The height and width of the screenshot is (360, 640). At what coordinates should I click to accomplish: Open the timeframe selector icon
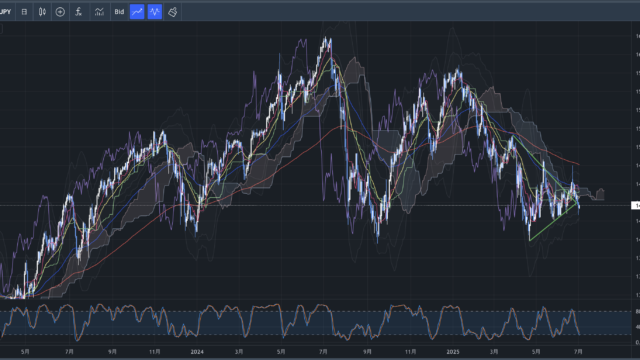tap(24, 12)
